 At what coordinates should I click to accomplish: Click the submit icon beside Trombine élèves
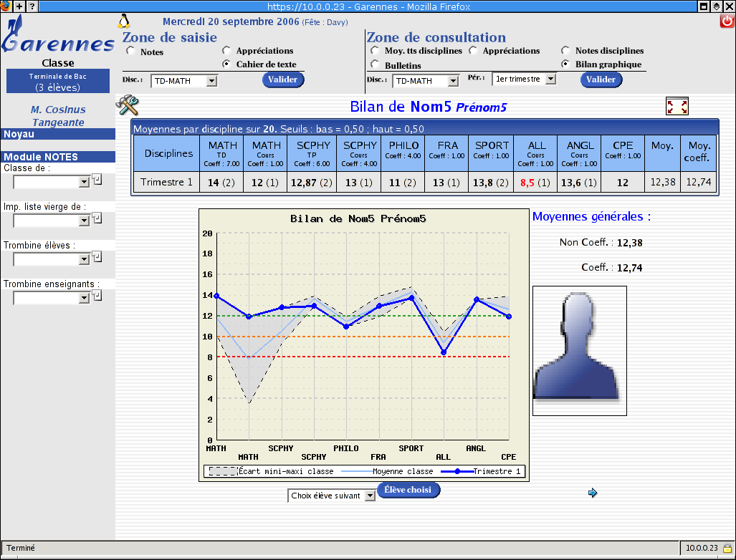tap(97, 256)
